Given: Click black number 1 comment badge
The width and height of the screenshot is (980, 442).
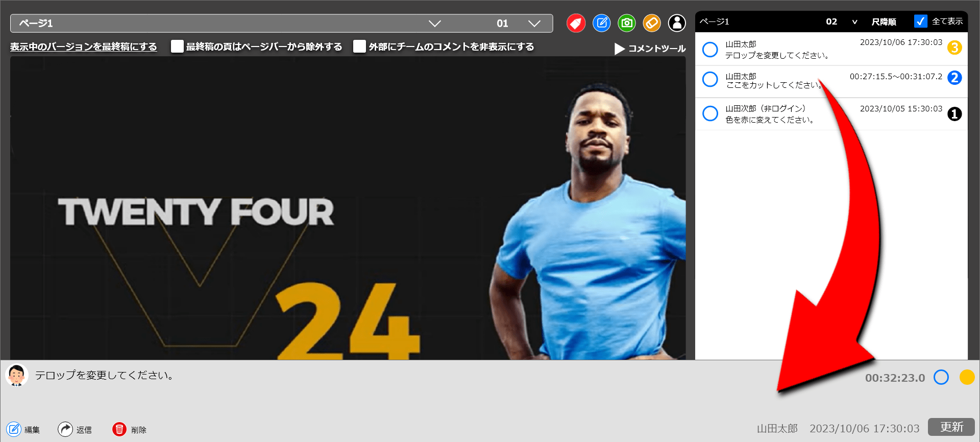Looking at the screenshot, I should [x=954, y=114].
